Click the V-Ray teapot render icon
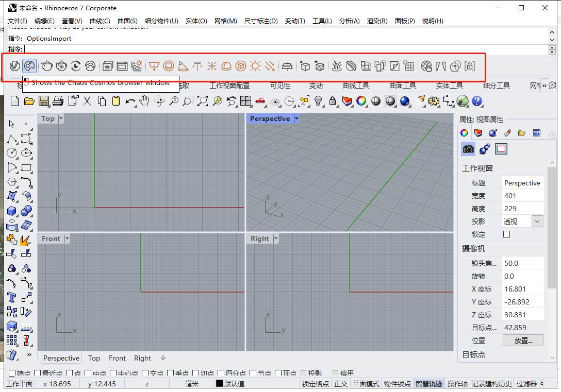The width and height of the screenshot is (561, 392). coord(47,66)
